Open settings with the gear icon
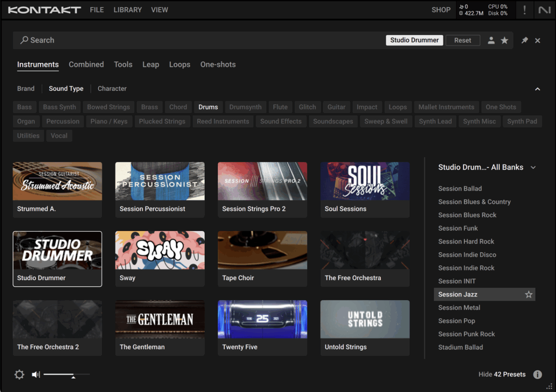Screen dimensions: 556x392 (19, 374)
